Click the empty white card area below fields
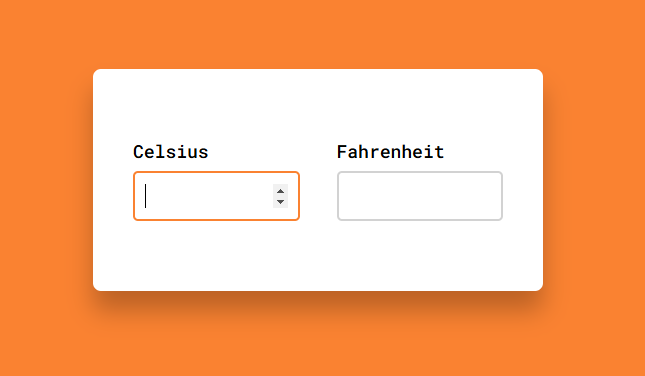 coord(318,255)
